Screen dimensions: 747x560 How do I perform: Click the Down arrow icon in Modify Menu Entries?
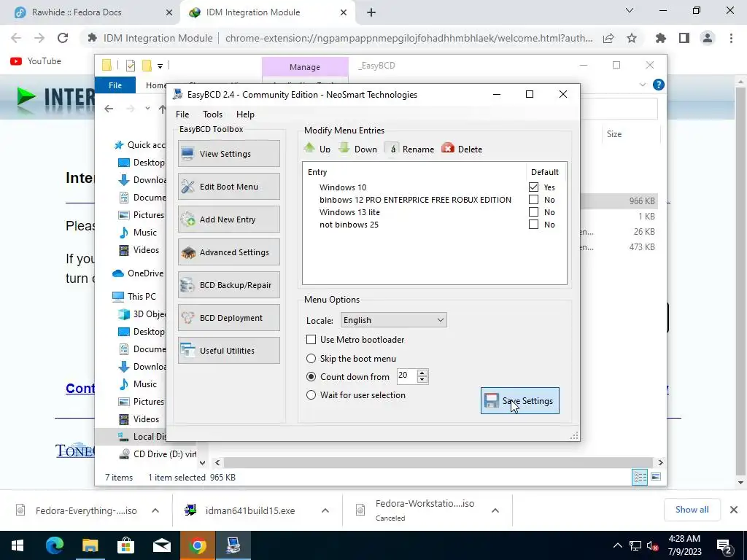[344, 148]
